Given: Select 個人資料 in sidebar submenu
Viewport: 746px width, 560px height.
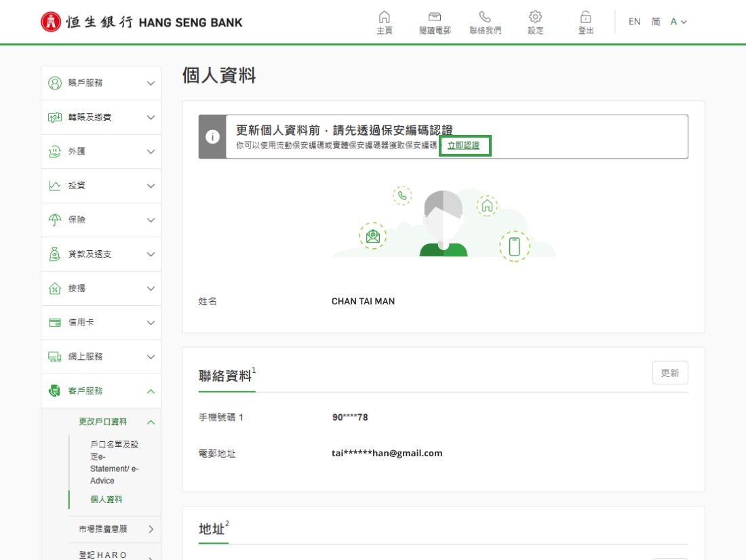Looking at the screenshot, I should [106, 500].
